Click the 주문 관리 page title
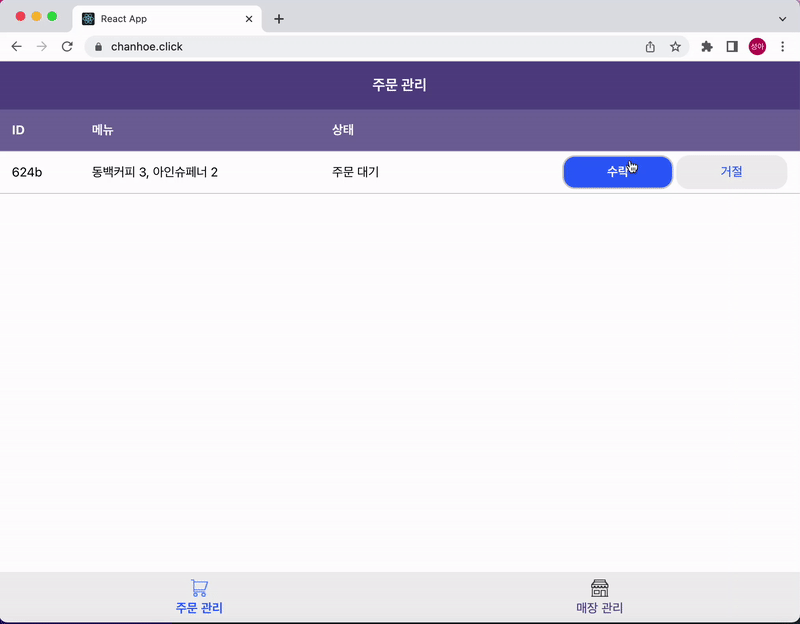The height and width of the screenshot is (624, 800). (399, 85)
